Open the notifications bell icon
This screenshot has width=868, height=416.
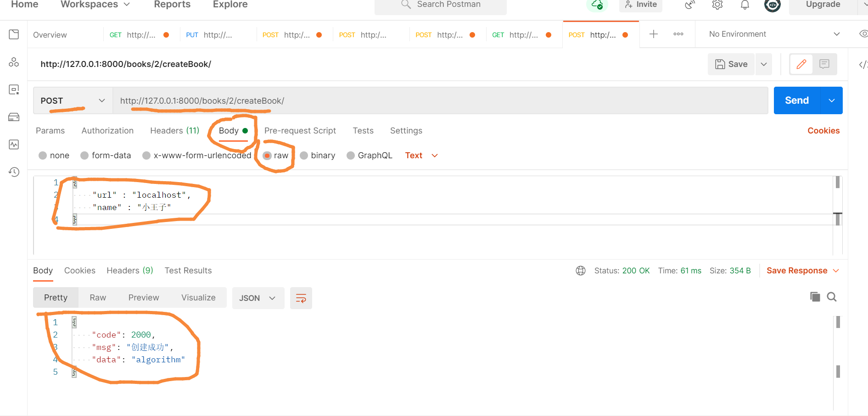(745, 5)
